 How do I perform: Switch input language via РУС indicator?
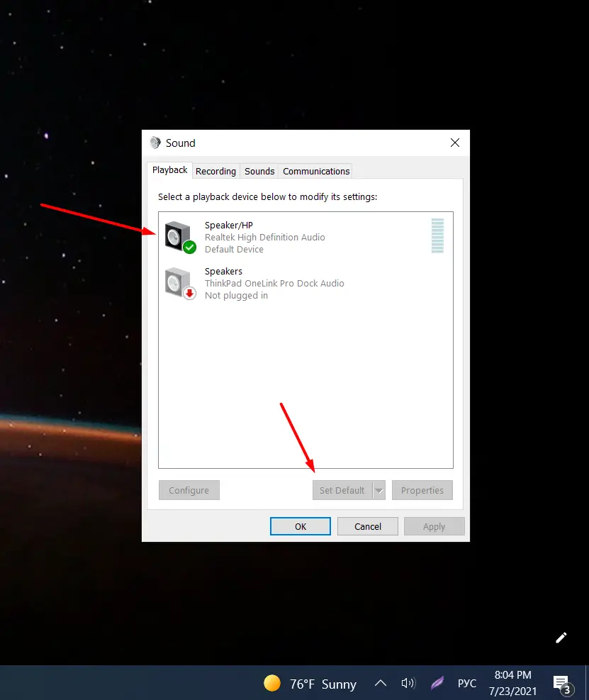coord(467,683)
